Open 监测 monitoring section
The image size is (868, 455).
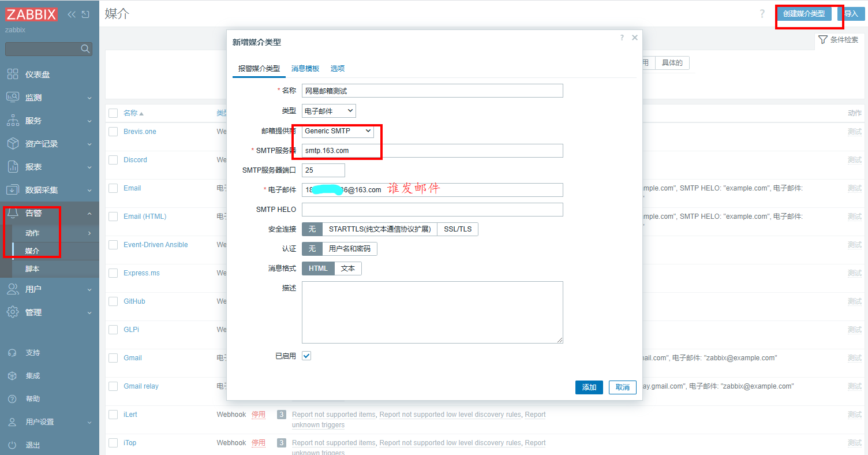point(49,98)
